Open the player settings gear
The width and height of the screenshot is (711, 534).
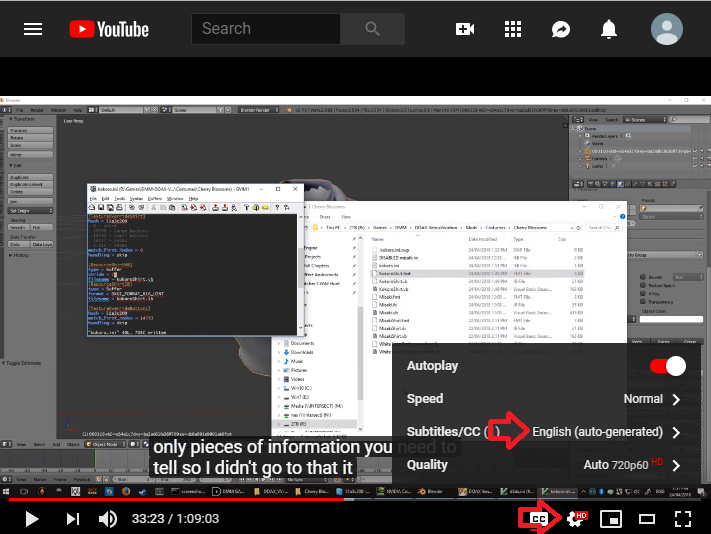pos(576,519)
